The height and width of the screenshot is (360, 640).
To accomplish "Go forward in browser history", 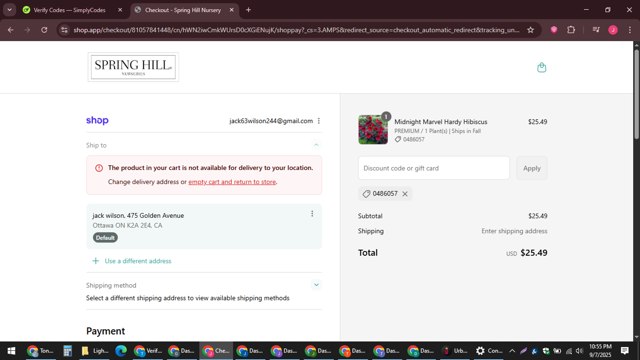I will tap(27, 30).
